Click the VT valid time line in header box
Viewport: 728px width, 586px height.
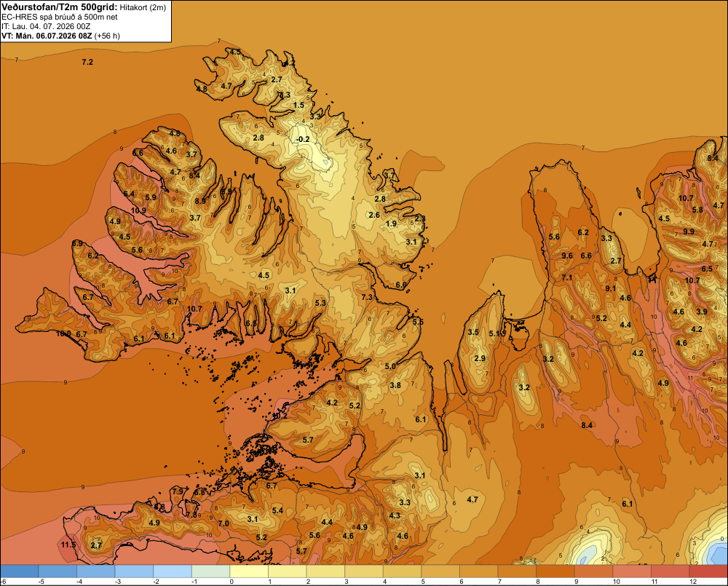click(61, 36)
